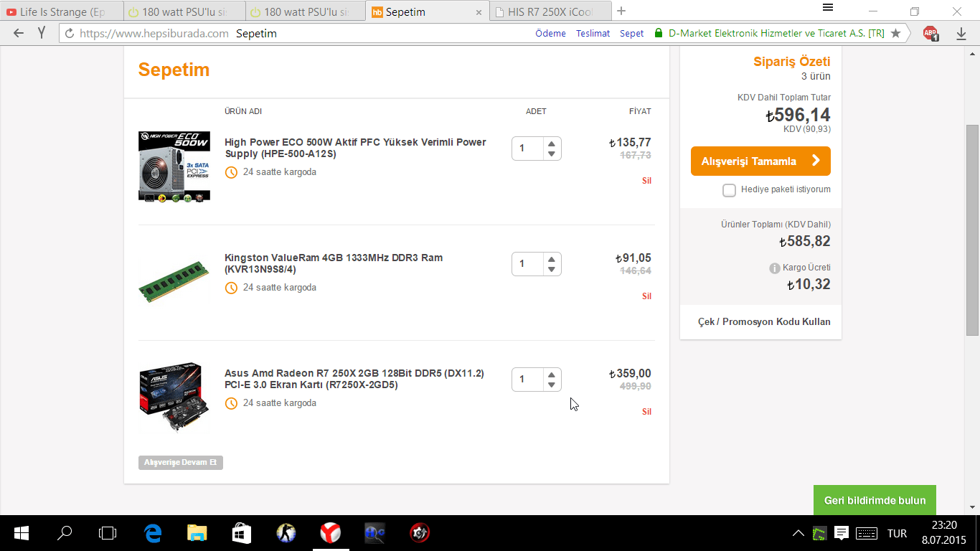Open the browser hamburger menu
This screenshot has width=980, height=551.
tap(827, 7)
